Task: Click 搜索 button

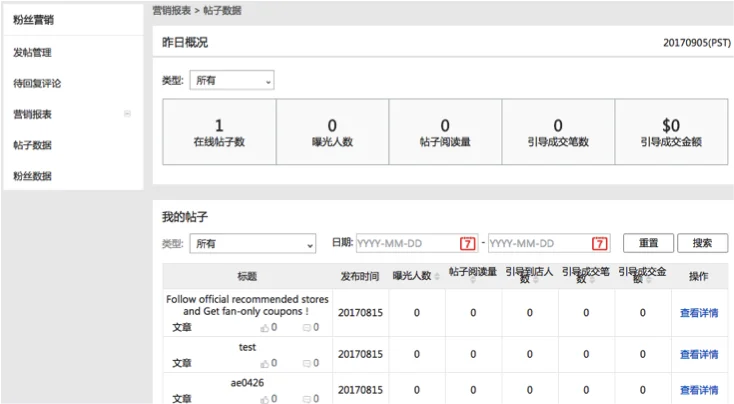Action: pos(702,243)
